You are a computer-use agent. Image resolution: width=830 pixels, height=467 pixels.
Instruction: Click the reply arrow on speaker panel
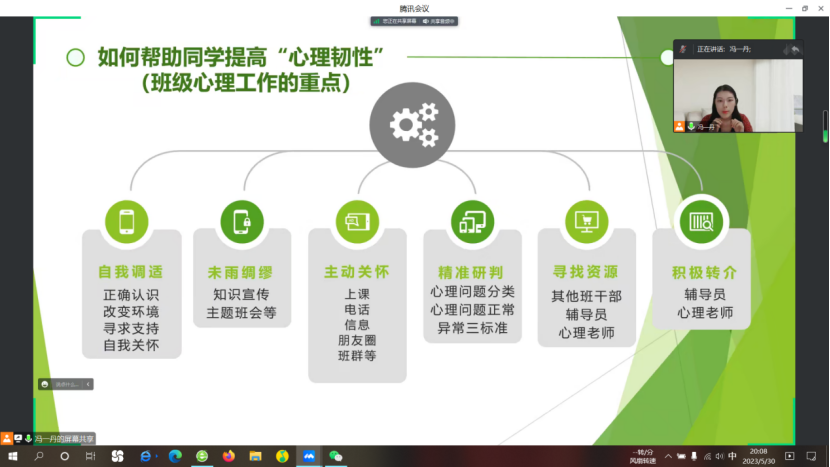pos(795,48)
